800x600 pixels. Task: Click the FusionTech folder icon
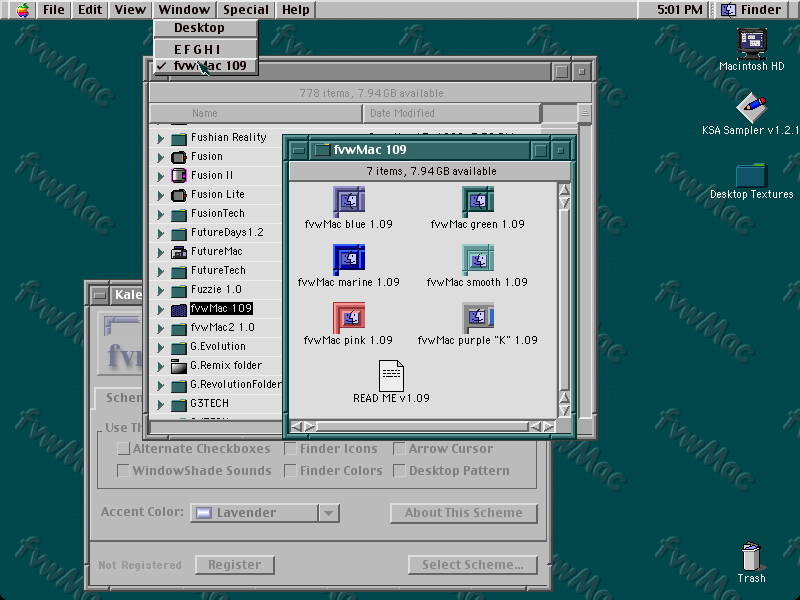click(179, 214)
